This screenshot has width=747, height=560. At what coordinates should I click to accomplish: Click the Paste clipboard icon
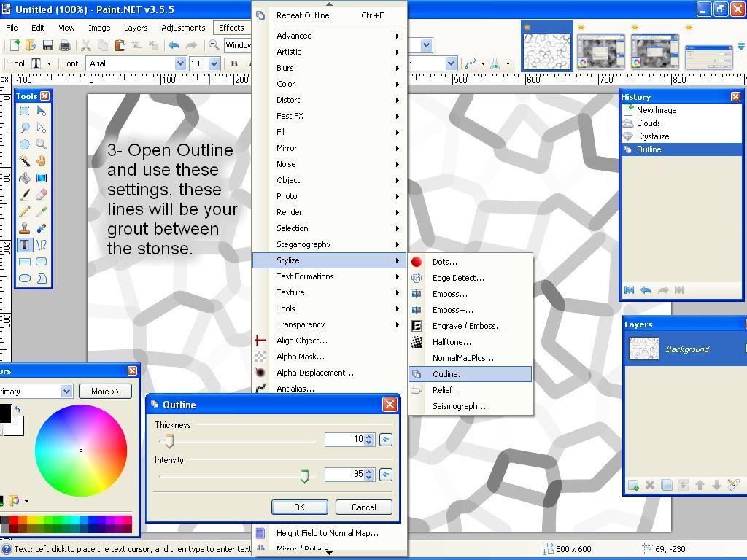pyautogui.click(x=120, y=45)
